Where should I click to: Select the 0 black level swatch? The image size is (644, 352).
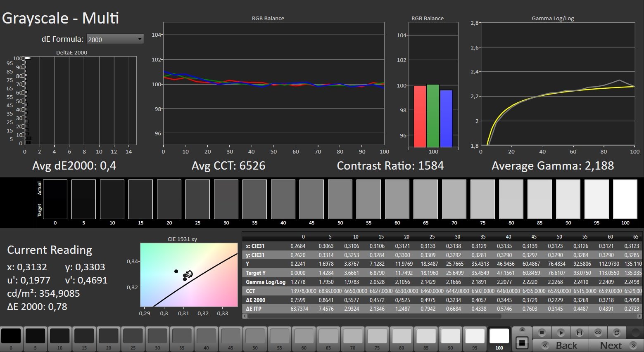11,339
